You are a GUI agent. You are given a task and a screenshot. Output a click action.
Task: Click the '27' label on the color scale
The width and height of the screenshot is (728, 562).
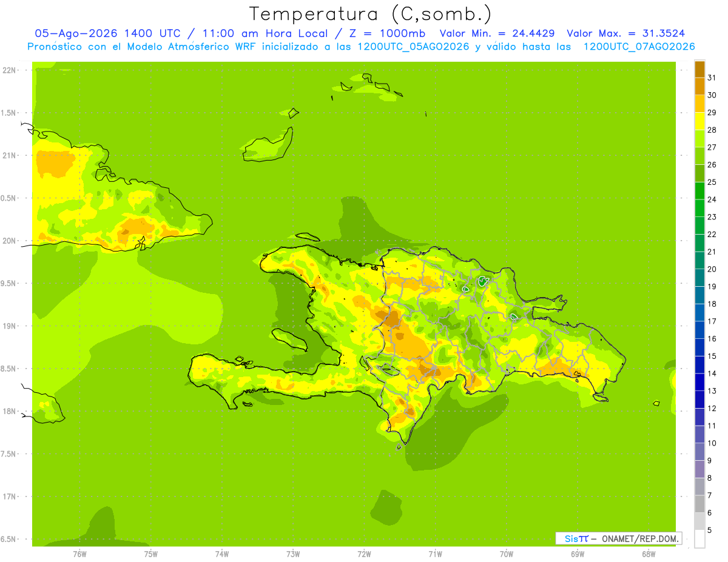tap(712, 147)
